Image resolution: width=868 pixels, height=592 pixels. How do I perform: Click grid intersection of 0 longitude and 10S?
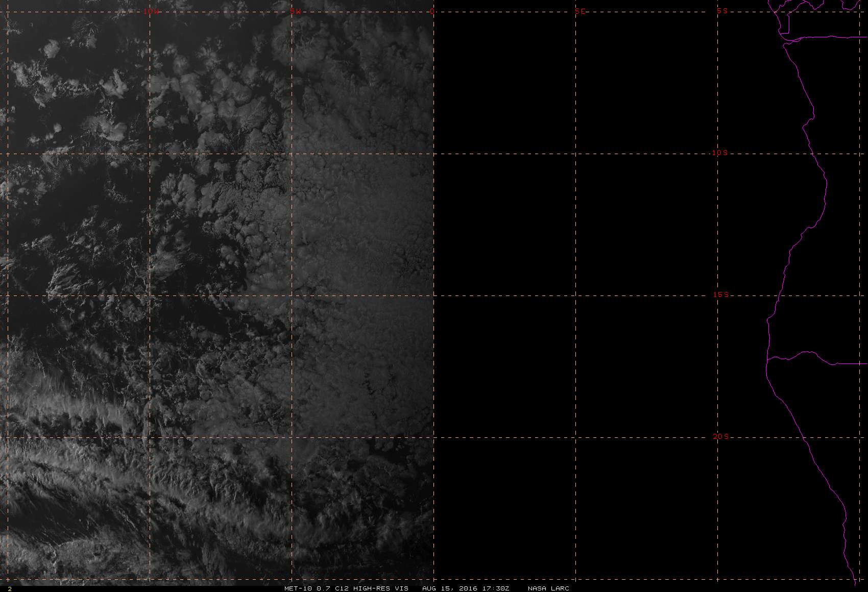click(434, 154)
